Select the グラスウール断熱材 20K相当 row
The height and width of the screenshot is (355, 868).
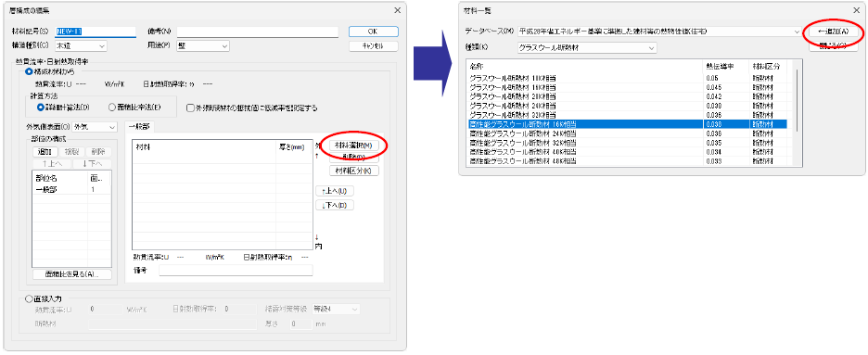(627, 96)
